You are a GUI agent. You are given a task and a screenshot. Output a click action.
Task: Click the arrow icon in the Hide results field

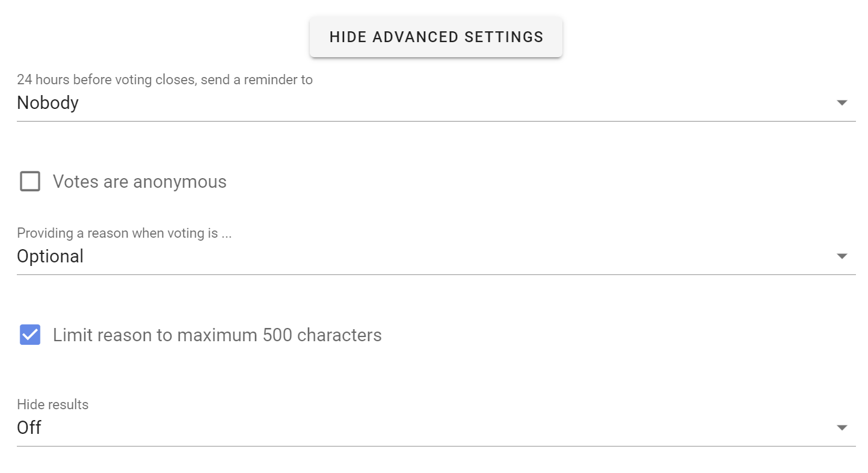click(x=842, y=428)
